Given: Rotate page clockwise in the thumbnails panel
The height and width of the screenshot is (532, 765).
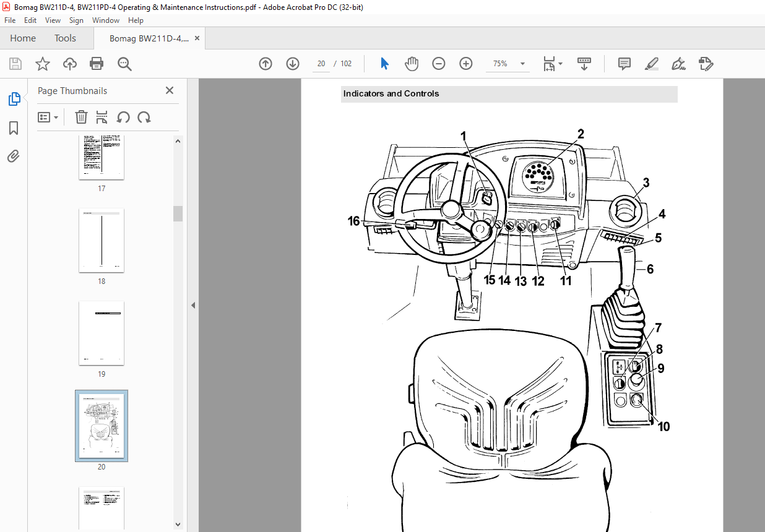Looking at the screenshot, I should tap(144, 117).
